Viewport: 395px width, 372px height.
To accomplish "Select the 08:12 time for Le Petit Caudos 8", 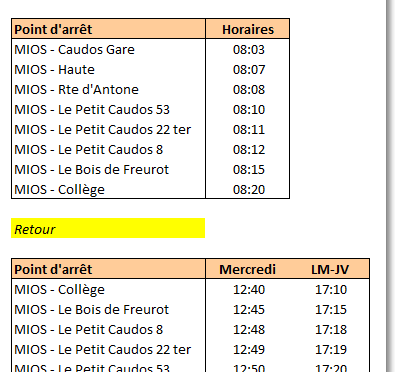I will 249,149.
